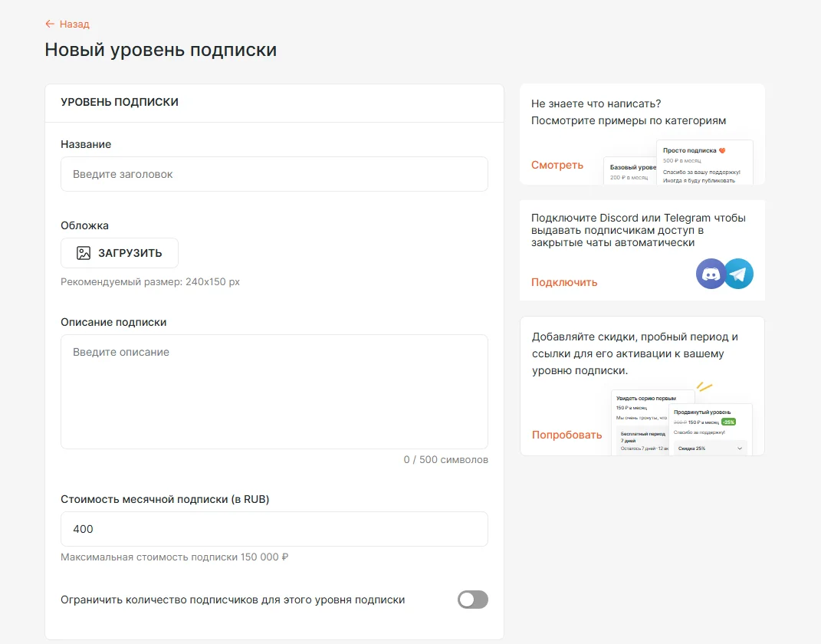
Task: Click the Продвинутый уровень preview card title
Action: (702, 412)
